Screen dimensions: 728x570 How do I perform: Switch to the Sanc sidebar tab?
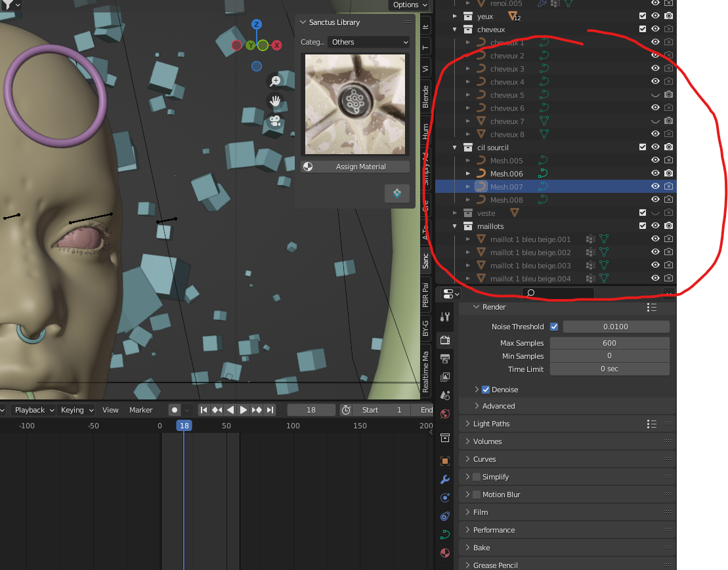[425, 260]
